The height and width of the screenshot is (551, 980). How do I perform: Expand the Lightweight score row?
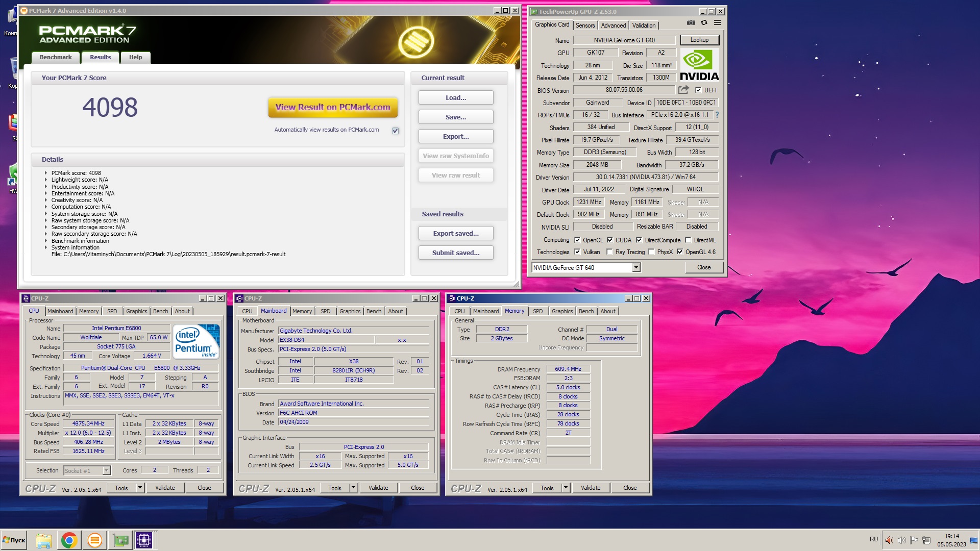coord(45,180)
